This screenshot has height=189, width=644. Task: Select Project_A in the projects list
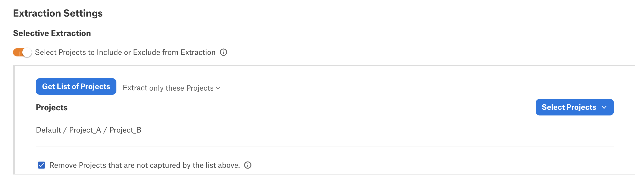(85, 130)
